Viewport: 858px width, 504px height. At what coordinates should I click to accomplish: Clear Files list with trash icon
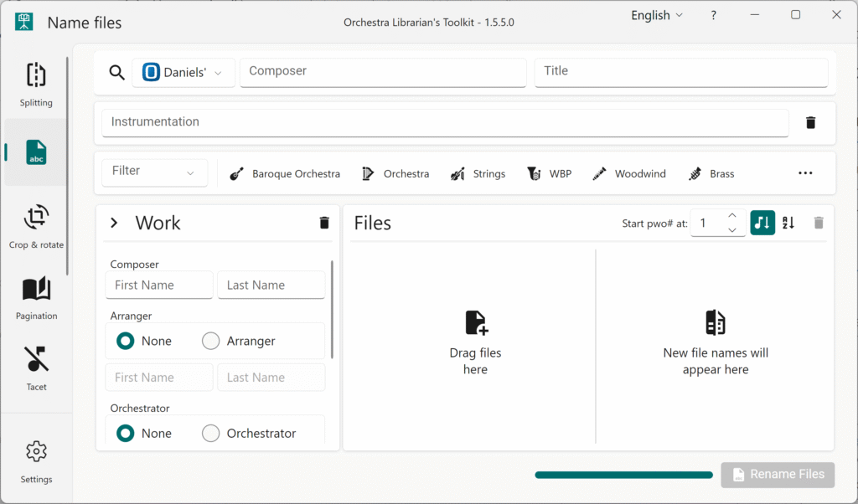[819, 223]
